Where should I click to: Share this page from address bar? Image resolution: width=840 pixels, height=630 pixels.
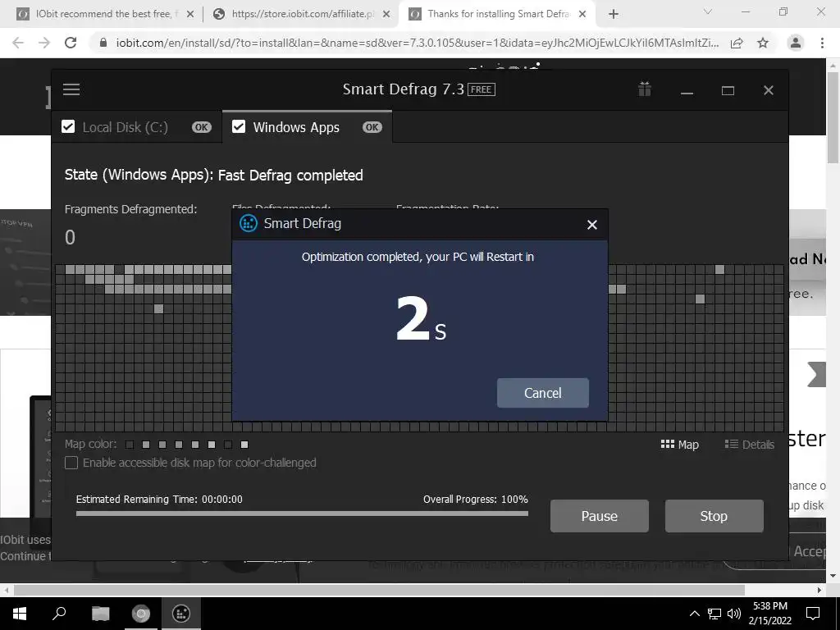click(x=737, y=43)
